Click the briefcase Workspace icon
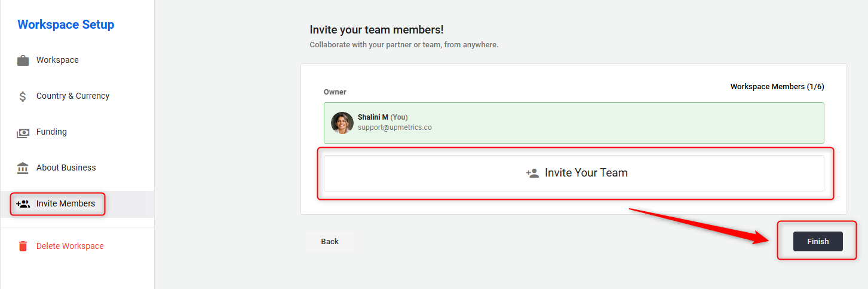 [23, 60]
